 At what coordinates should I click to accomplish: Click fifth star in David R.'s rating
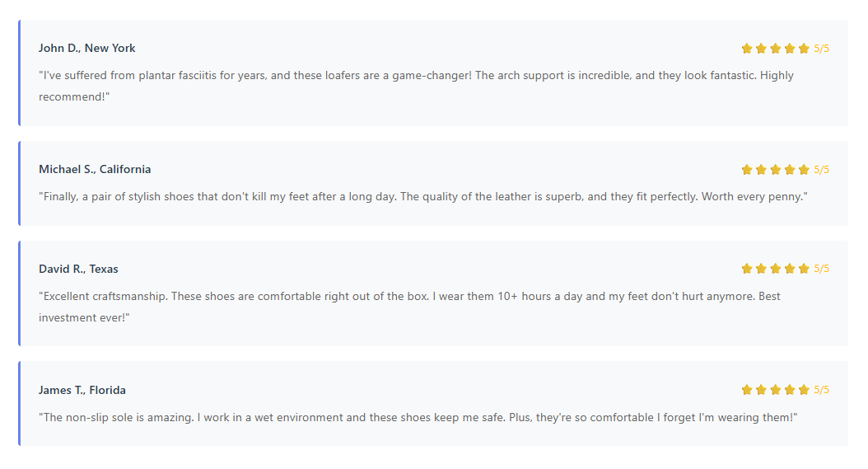(804, 269)
